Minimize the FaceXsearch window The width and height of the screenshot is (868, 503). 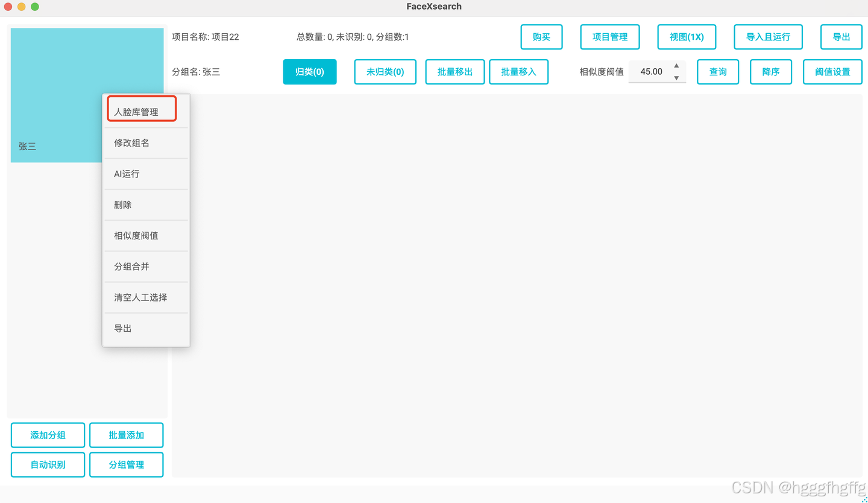click(21, 7)
